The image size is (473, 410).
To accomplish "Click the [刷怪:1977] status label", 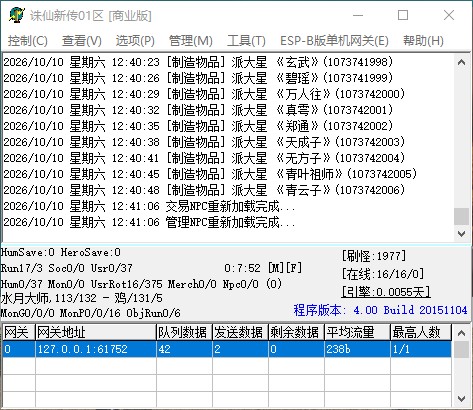I will 374,256.
